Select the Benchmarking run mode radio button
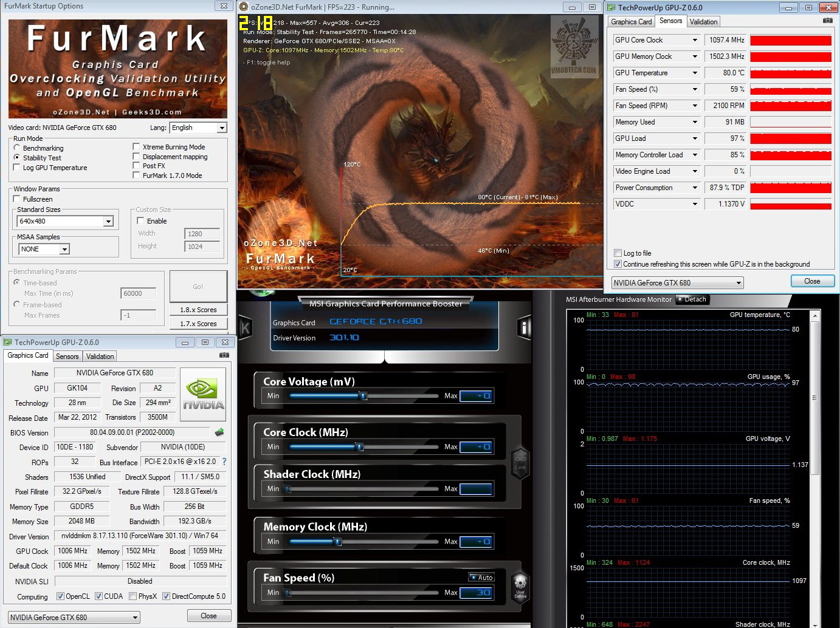 click(x=17, y=148)
